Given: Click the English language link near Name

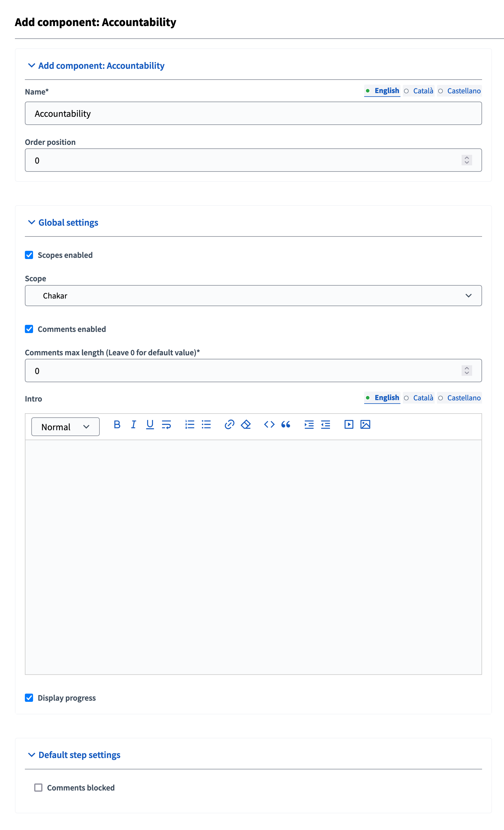Looking at the screenshot, I should pyautogui.click(x=386, y=91).
